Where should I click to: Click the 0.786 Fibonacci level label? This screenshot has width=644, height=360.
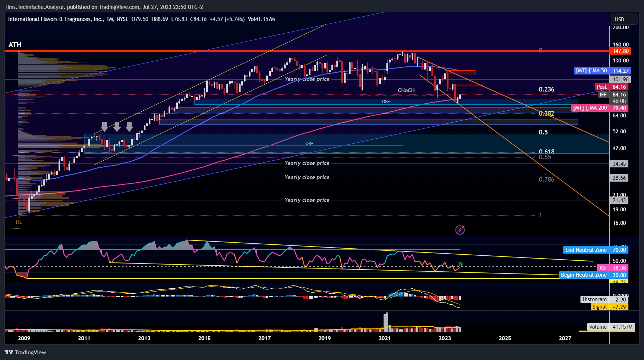(546, 179)
